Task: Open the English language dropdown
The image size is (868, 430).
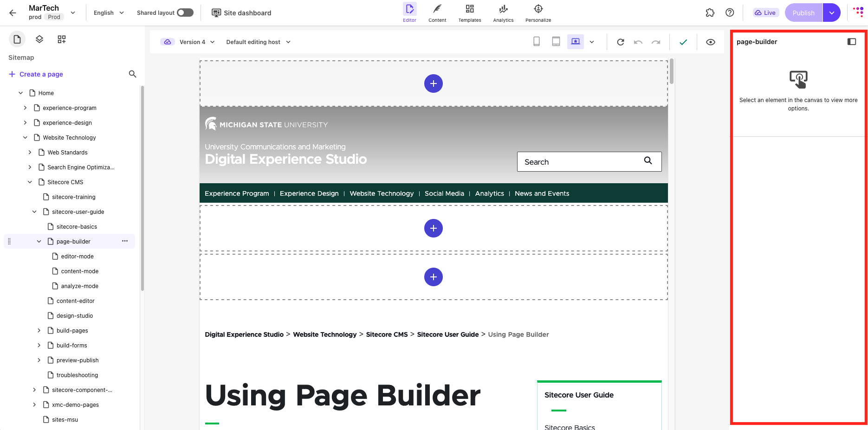Action: coord(109,13)
